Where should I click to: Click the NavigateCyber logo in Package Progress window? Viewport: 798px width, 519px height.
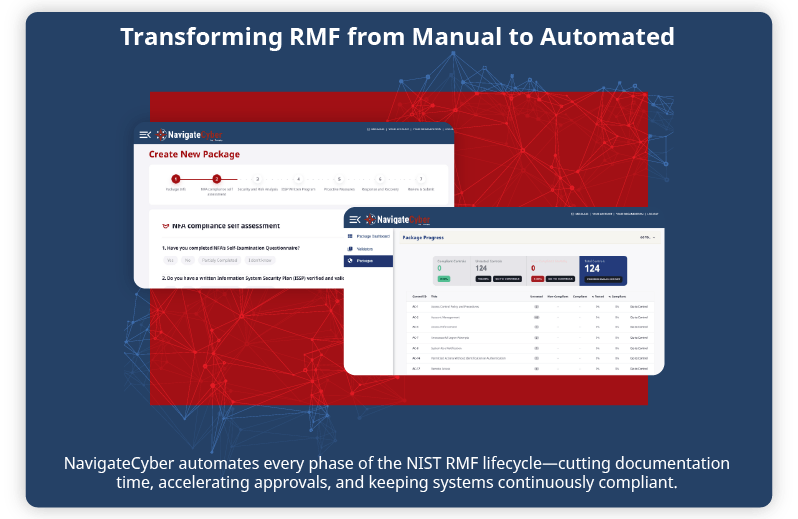pos(399,219)
